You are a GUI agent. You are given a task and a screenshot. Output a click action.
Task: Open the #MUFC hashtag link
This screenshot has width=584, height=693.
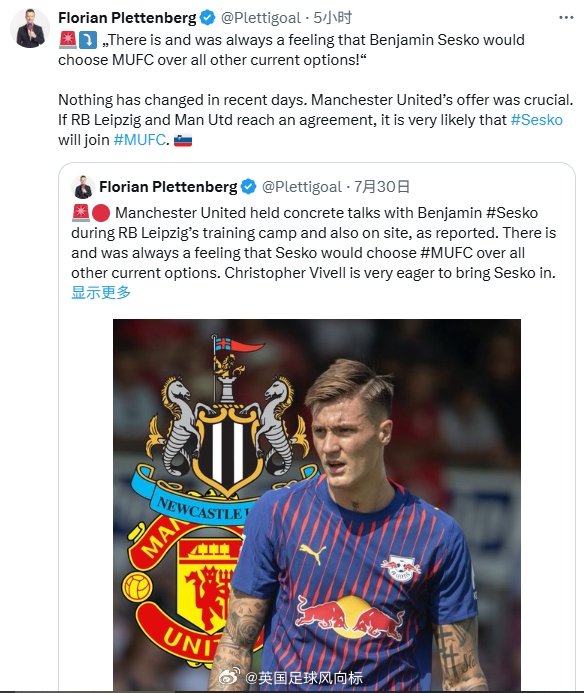[x=140, y=140]
